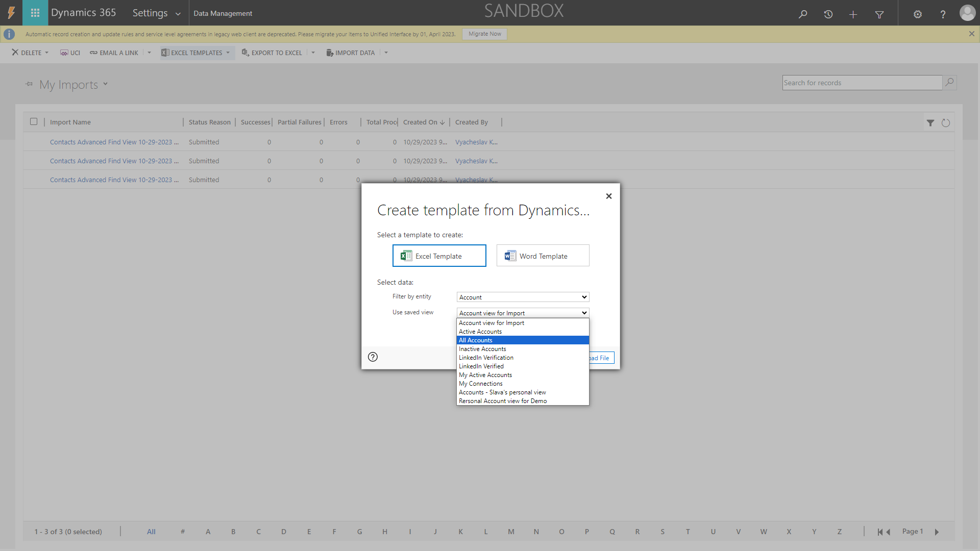Viewport: 980px width, 551px height.
Task: Click the UCI toolbar command
Action: tap(70, 53)
